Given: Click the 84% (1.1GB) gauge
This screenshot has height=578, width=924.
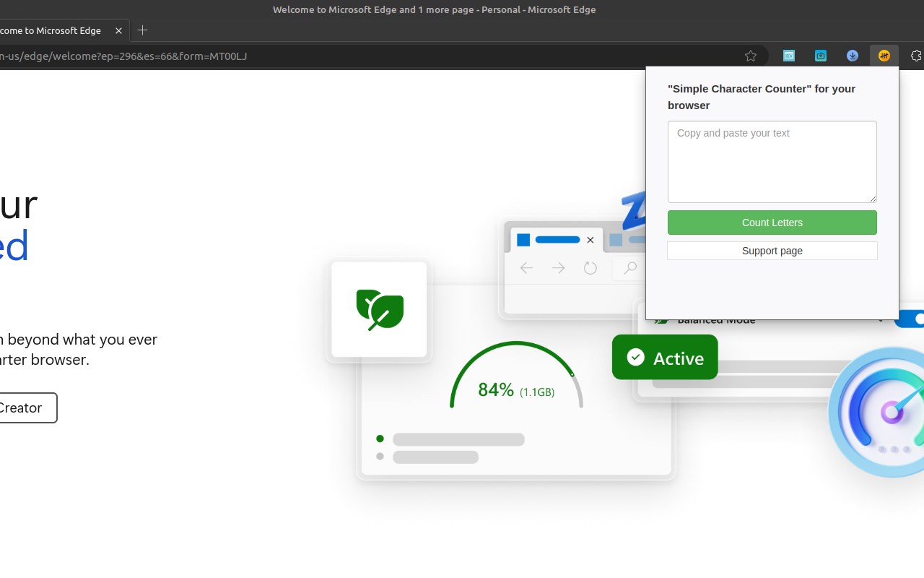Looking at the screenshot, I should (x=516, y=376).
